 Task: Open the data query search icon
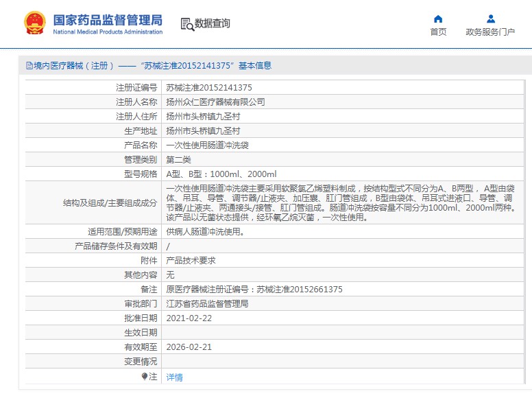187,24
